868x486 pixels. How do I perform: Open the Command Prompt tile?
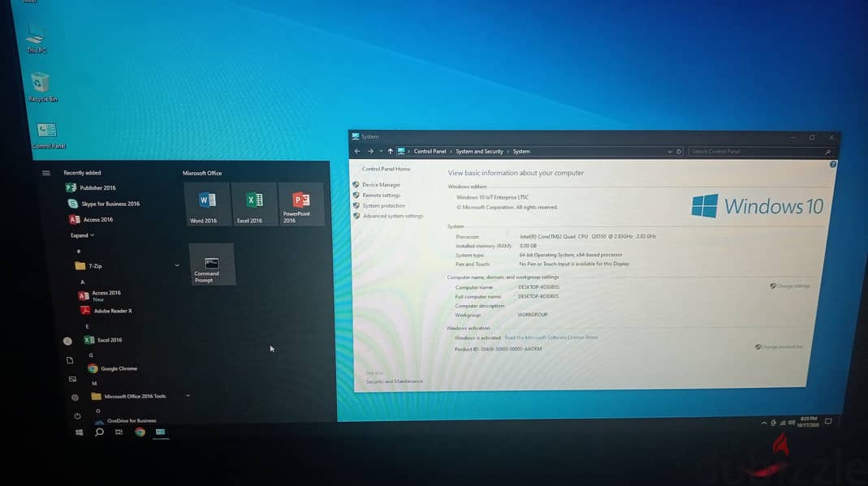(x=211, y=265)
